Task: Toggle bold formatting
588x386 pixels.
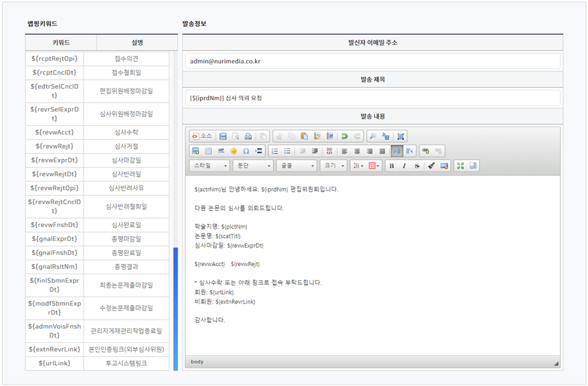Action: coord(391,166)
